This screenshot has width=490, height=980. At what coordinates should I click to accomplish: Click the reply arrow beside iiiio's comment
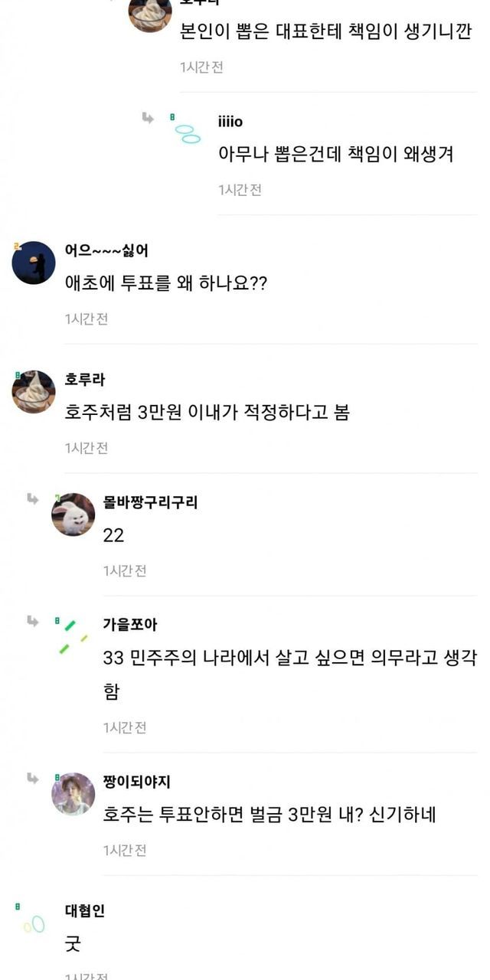tap(148, 117)
